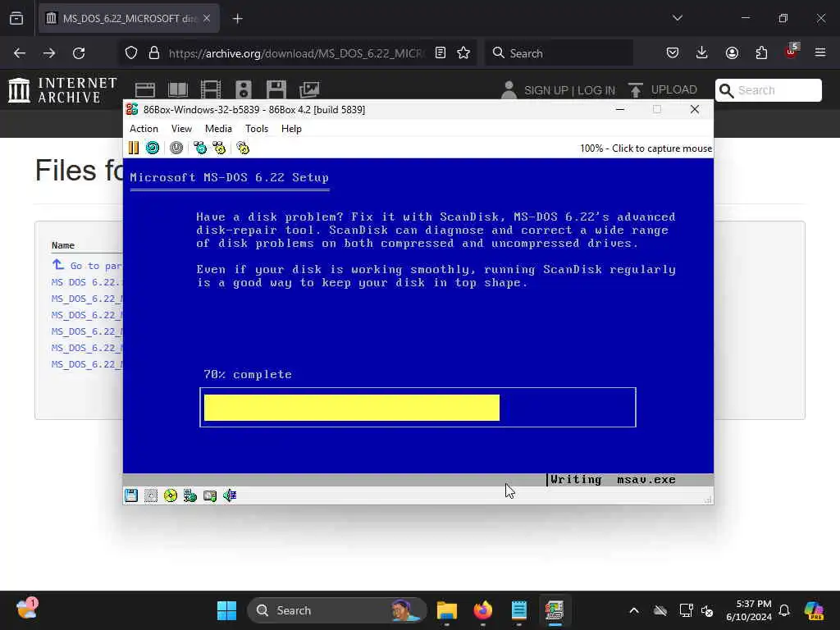Save to Pocket icon in Firefox

pyautogui.click(x=673, y=53)
